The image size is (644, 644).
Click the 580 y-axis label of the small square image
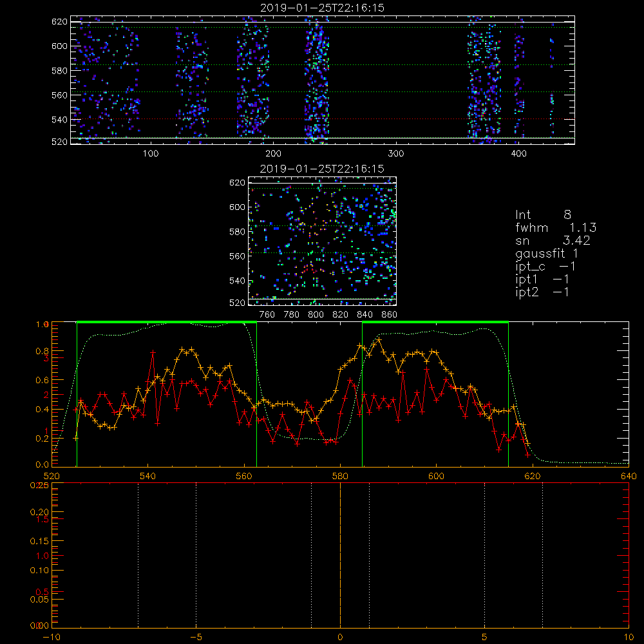click(x=237, y=232)
